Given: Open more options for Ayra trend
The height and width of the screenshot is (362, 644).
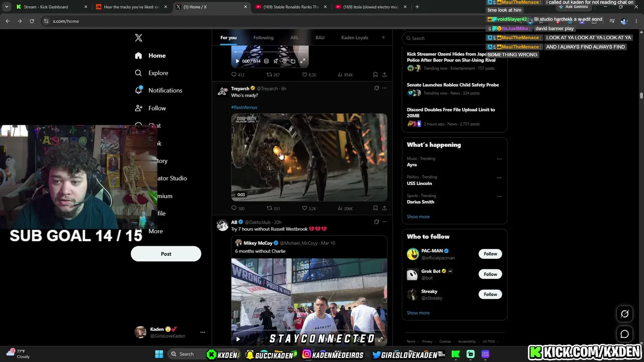Looking at the screenshot, I should coord(499,159).
